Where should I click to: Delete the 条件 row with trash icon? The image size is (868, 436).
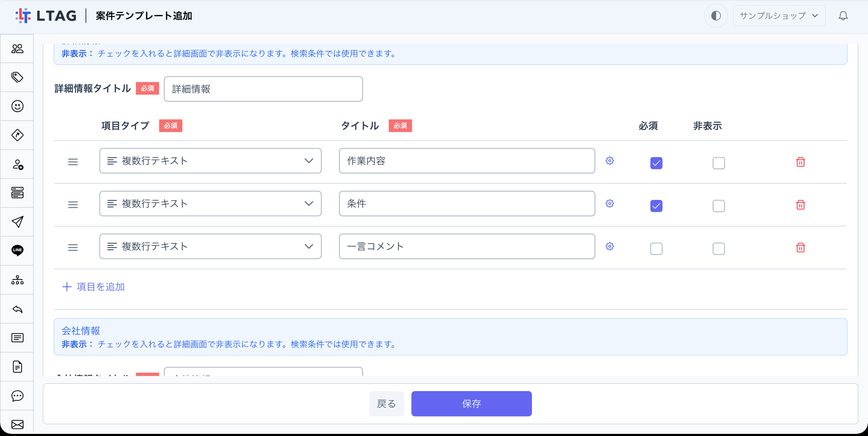tap(800, 205)
